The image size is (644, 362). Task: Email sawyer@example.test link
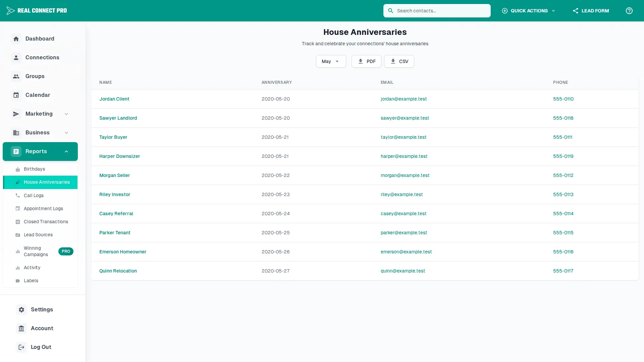pyautogui.click(x=405, y=118)
